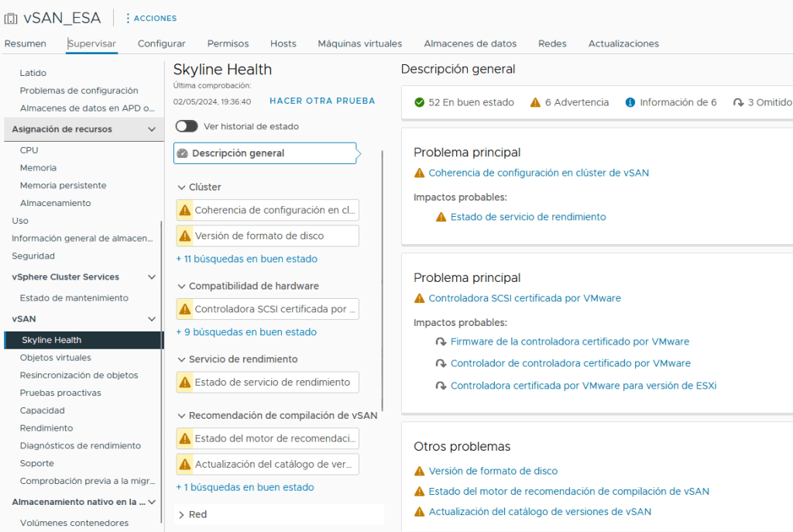Image resolution: width=793 pixels, height=532 pixels.
Task: Click skipped icon beside Firmware de la controladora link
Action: [x=441, y=342]
